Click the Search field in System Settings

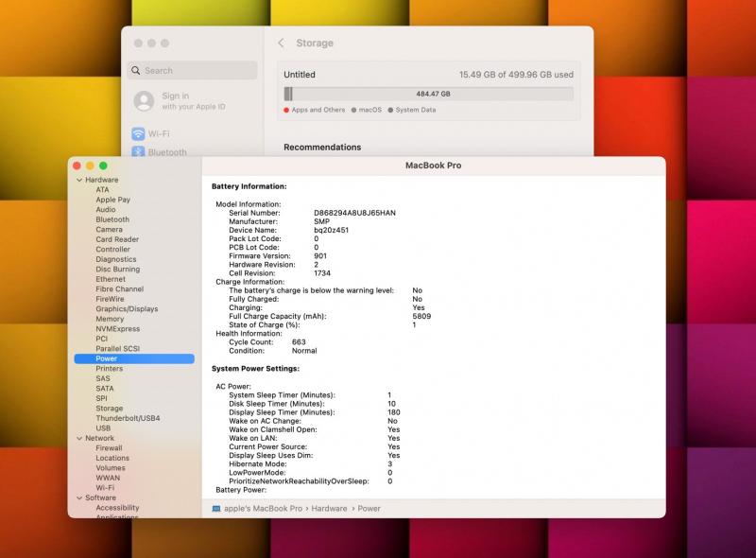tap(193, 71)
